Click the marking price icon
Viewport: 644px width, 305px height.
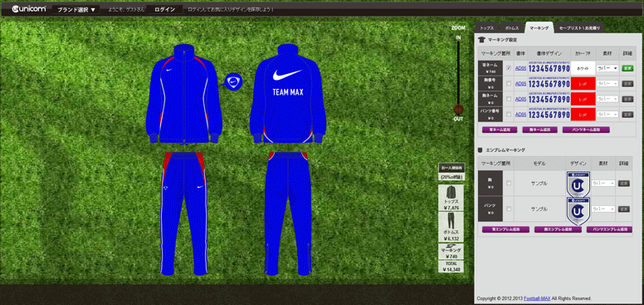pos(451,251)
